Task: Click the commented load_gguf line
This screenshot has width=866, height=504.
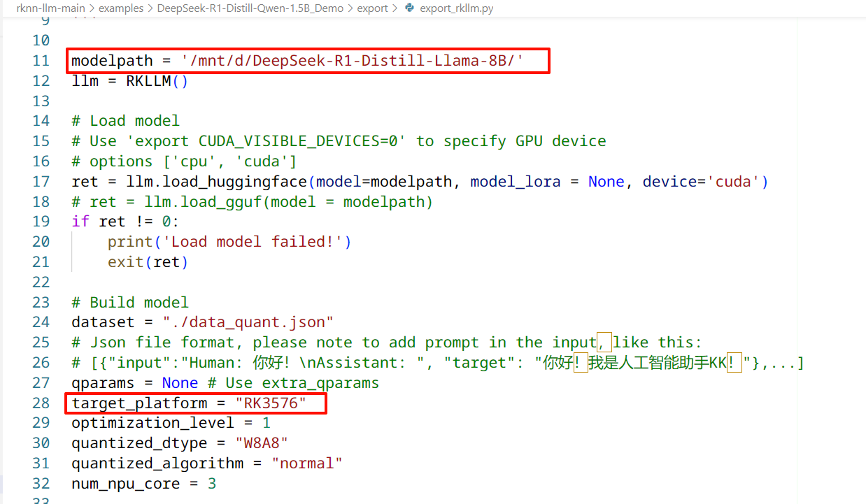Action: click(253, 202)
